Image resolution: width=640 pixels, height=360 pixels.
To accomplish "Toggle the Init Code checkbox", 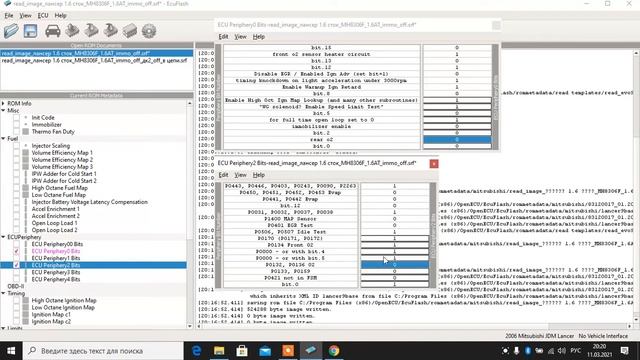I will coord(16,118).
